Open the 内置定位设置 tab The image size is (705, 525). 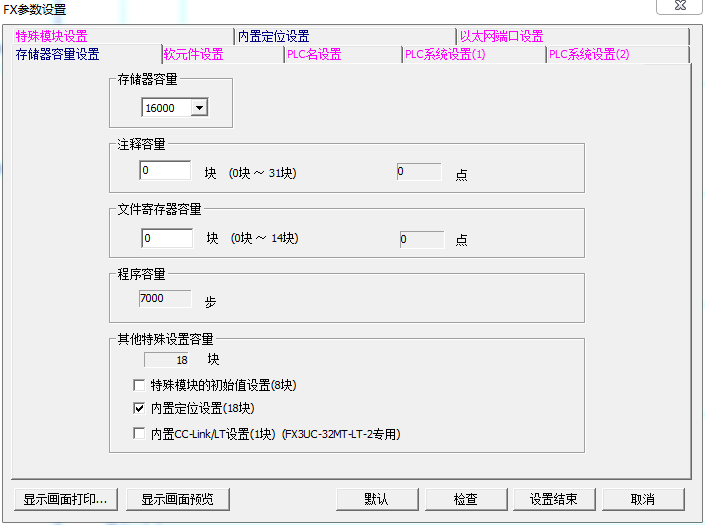(273, 36)
